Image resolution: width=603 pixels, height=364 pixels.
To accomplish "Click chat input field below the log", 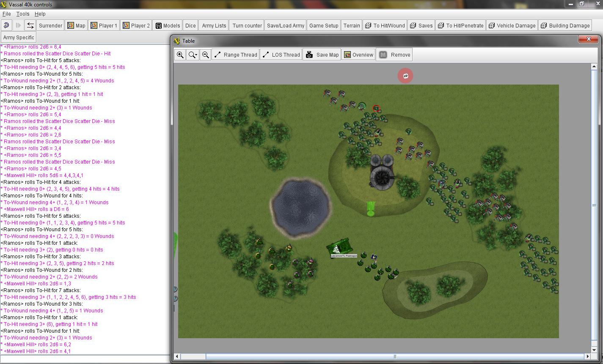I will [85, 359].
